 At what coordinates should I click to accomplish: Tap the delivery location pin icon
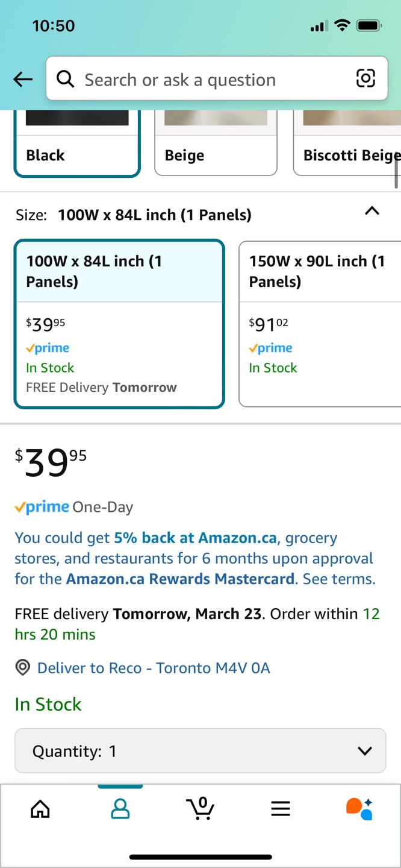point(23,668)
